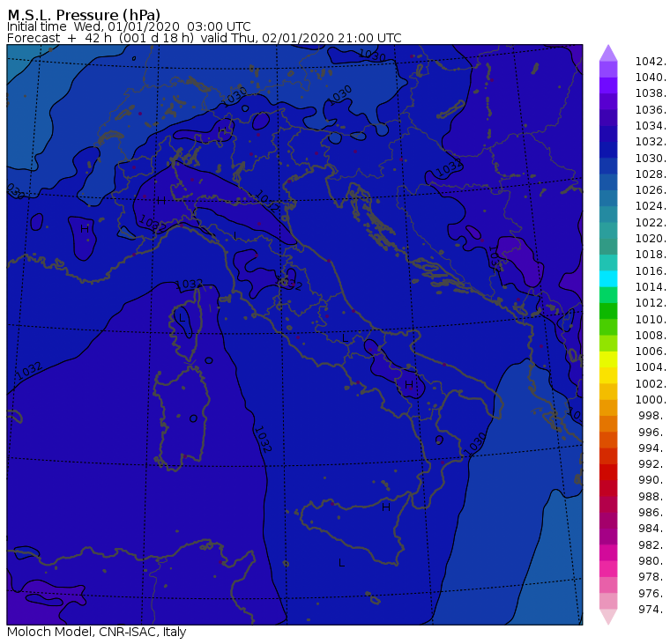Screen dimensions: 670x644
Task: Click the 1014 legend value
Action: [x=651, y=286]
